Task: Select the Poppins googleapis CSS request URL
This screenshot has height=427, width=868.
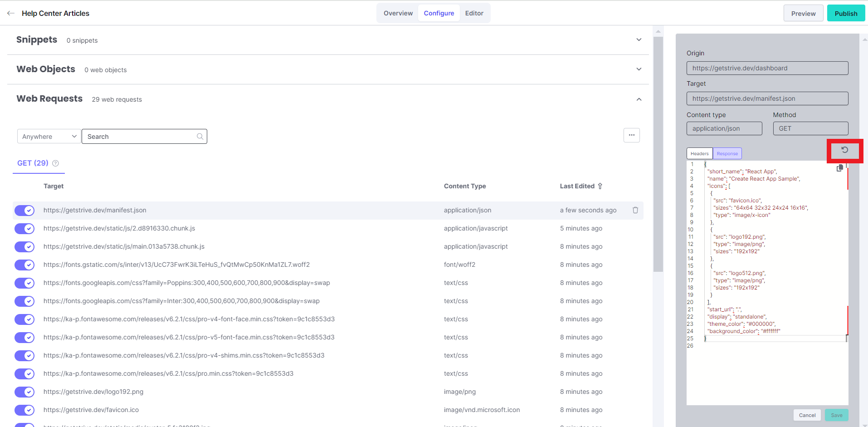Action: (186, 283)
